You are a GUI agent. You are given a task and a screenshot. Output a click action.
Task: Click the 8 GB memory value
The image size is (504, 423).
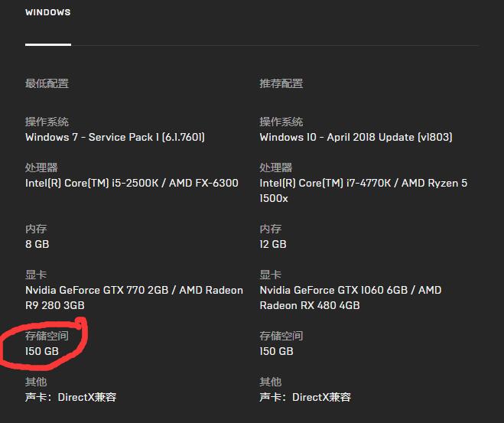point(37,245)
